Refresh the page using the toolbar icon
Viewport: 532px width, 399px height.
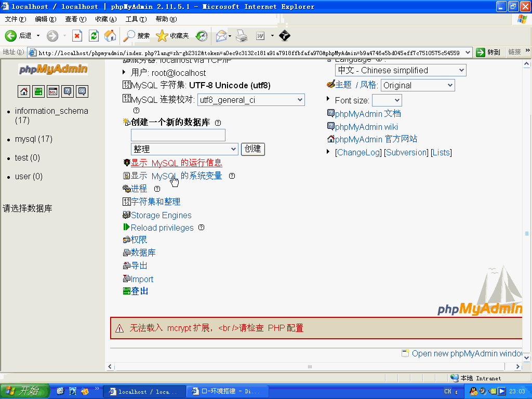click(x=94, y=36)
